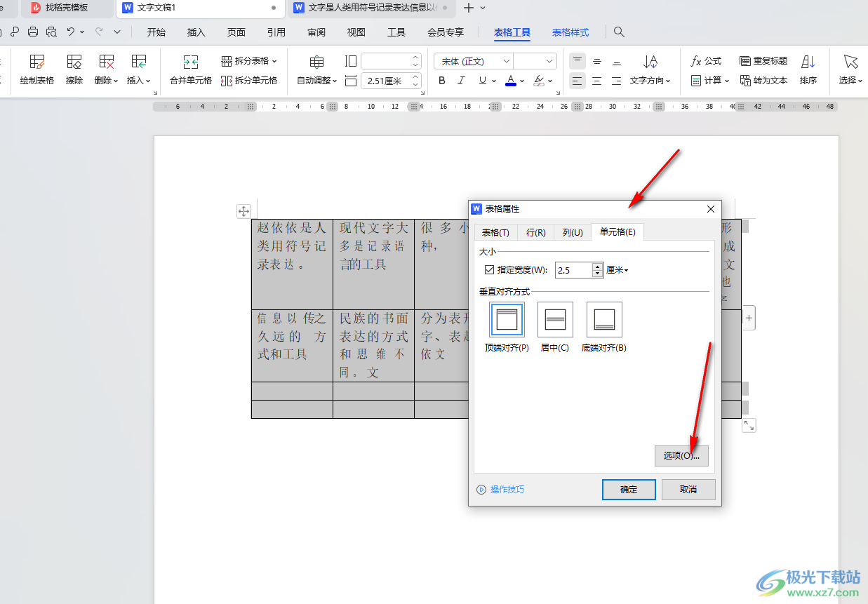Click cell text 现代文字大多是记录语言的工具
Viewport: 868px width, 604px height.
click(x=373, y=246)
